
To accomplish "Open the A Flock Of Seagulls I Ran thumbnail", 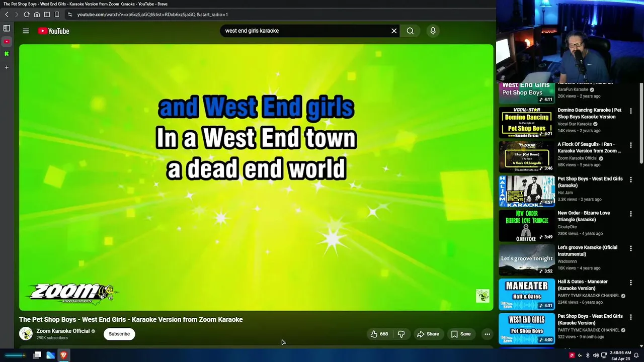I will click(x=527, y=156).
